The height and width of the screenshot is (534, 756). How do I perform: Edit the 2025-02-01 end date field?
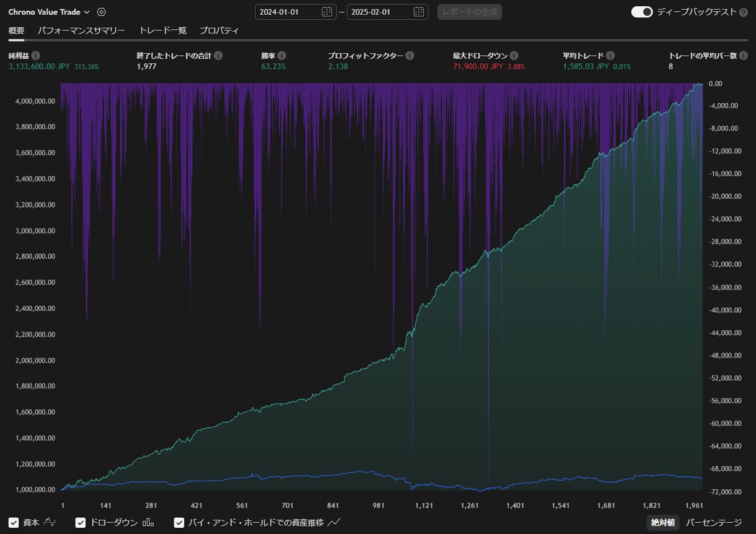387,12
